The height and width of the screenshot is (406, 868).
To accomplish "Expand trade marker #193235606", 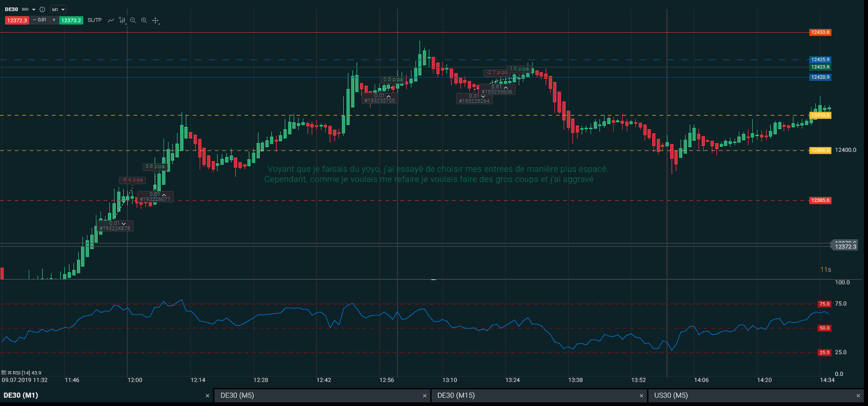I will 505,87.
